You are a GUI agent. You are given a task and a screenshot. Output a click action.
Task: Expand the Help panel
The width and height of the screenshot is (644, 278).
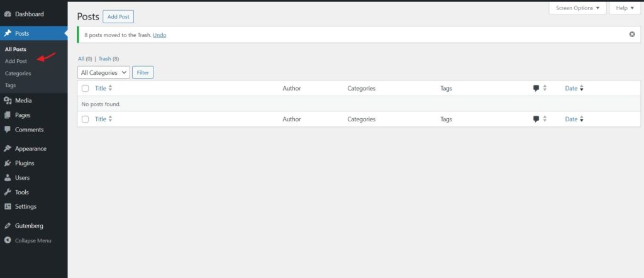click(625, 8)
